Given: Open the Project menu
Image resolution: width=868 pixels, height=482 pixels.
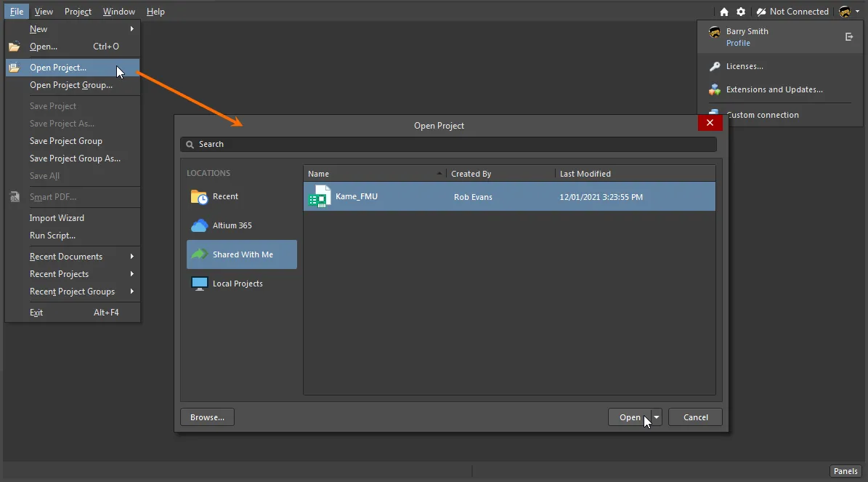Looking at the screenshot, I should tap(78, 12).
